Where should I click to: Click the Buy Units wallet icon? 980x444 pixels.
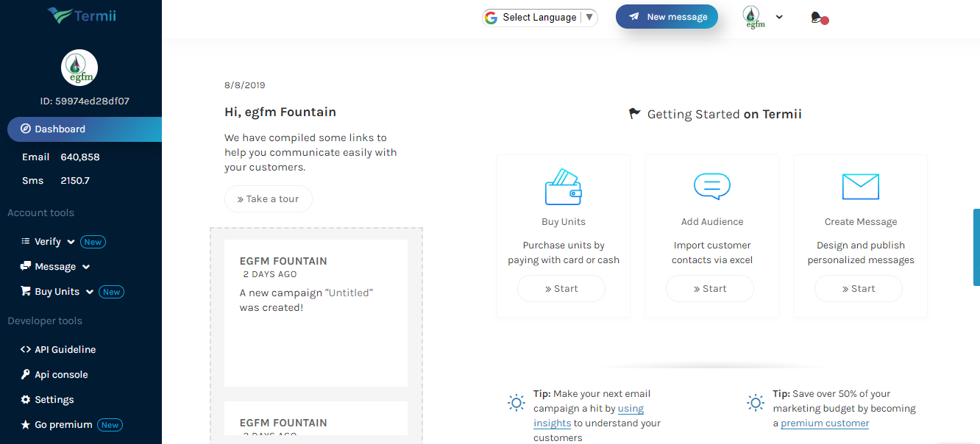point(564,187)
